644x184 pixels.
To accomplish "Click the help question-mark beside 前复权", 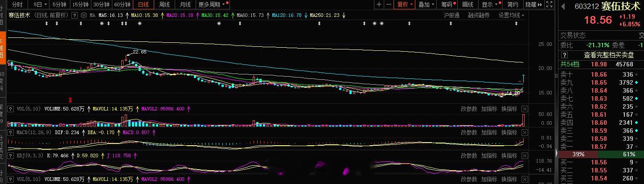I will (x=75, y=15).
